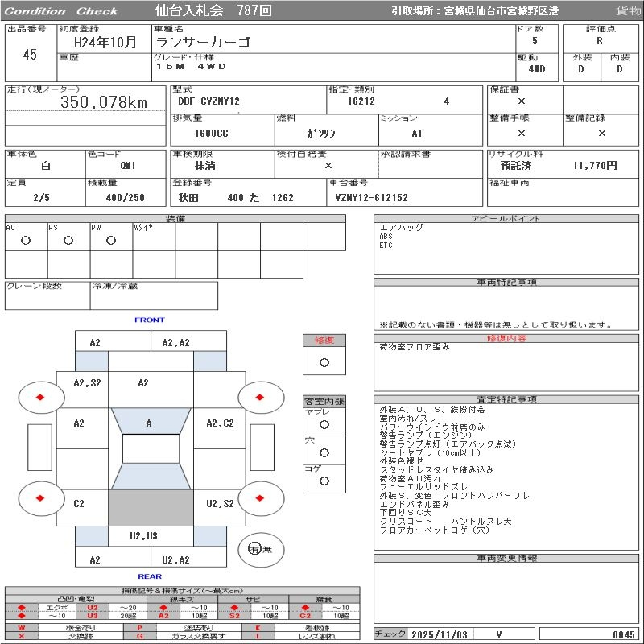Select the コゲ interior burn circle
This screenshot has width=644, height=644.
coord(324,481)
